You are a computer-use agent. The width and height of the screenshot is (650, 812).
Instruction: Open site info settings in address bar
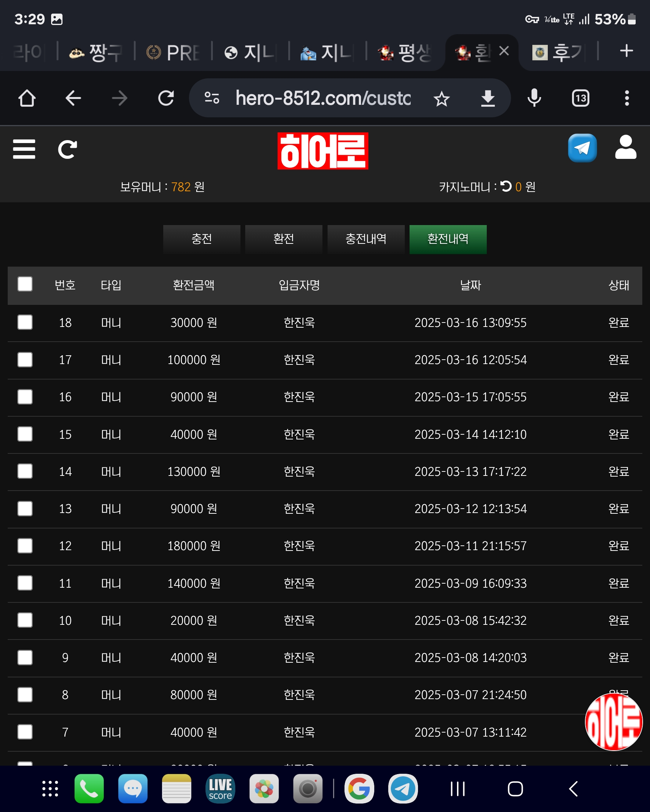pos(212,98)
